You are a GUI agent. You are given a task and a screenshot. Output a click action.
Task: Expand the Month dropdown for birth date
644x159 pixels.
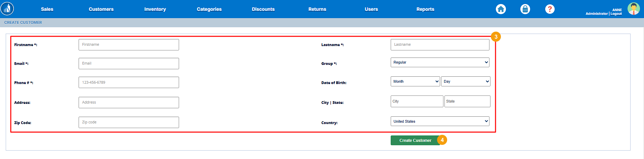coord(415,81)
